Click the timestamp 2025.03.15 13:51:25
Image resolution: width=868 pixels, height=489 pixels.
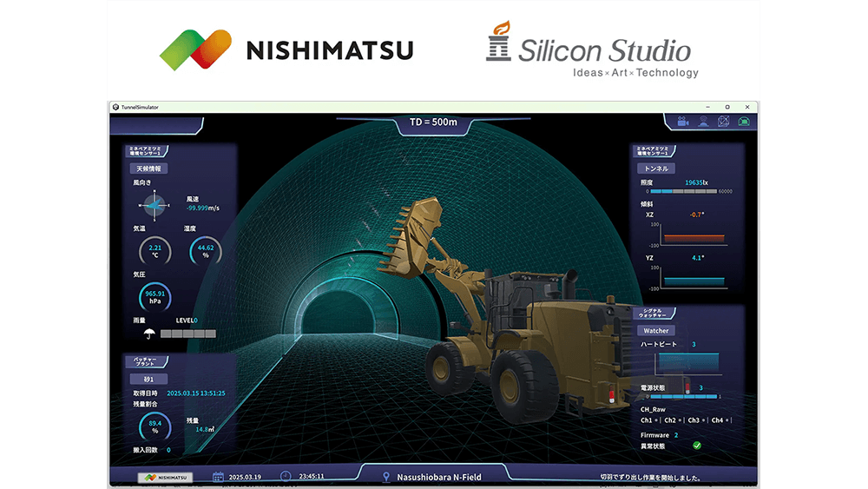tap(196, 393)
